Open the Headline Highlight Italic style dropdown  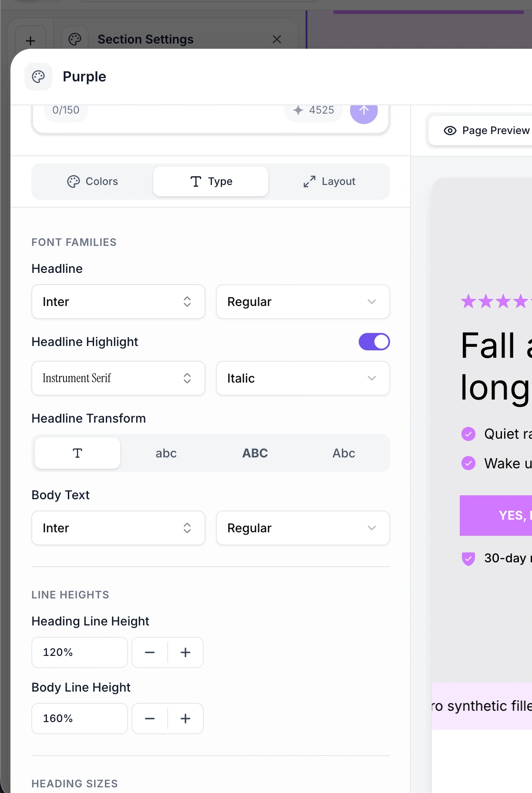click(303, 378)
